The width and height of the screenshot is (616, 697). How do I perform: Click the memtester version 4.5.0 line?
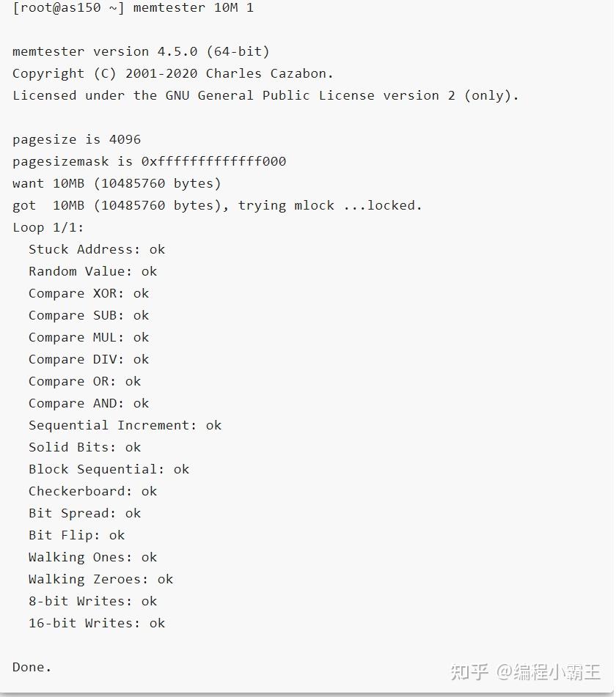coord(141,51)
